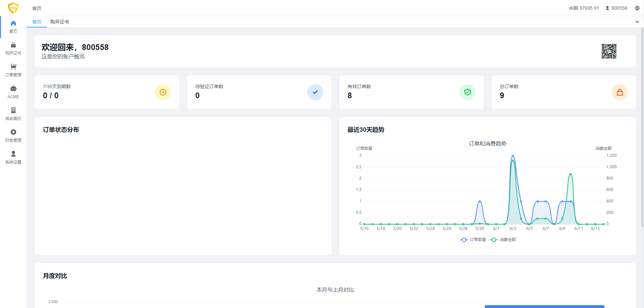Click the yellow clock icon on 到期数 card
This screenshot has height=308, width=644.
[163, 92]
